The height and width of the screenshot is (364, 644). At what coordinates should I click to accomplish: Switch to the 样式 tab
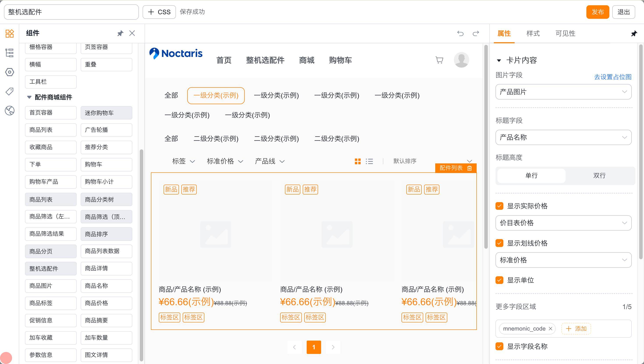533,33
